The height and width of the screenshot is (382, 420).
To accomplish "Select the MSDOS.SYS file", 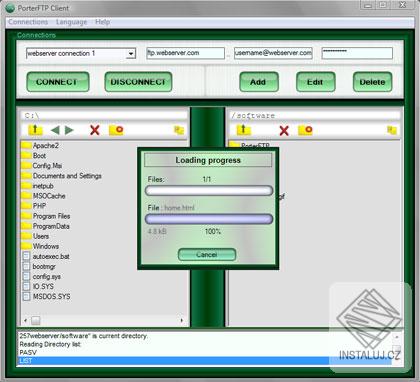I will click(x=46, y=296).
